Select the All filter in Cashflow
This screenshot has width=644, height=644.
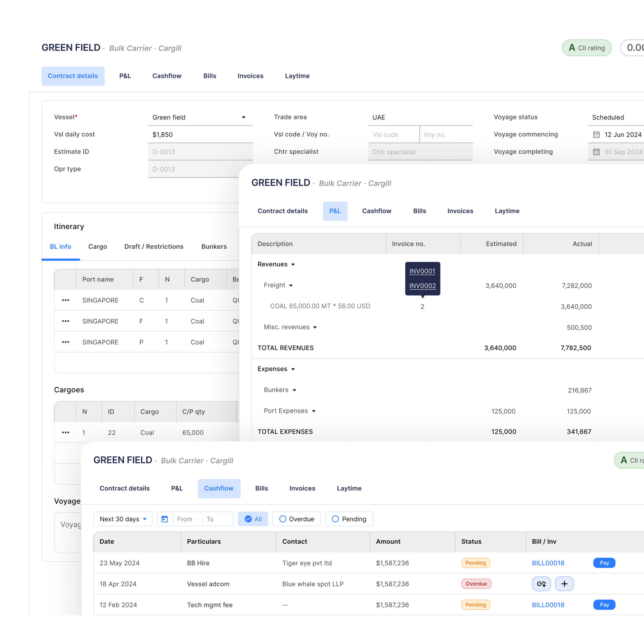pos(253,519)
